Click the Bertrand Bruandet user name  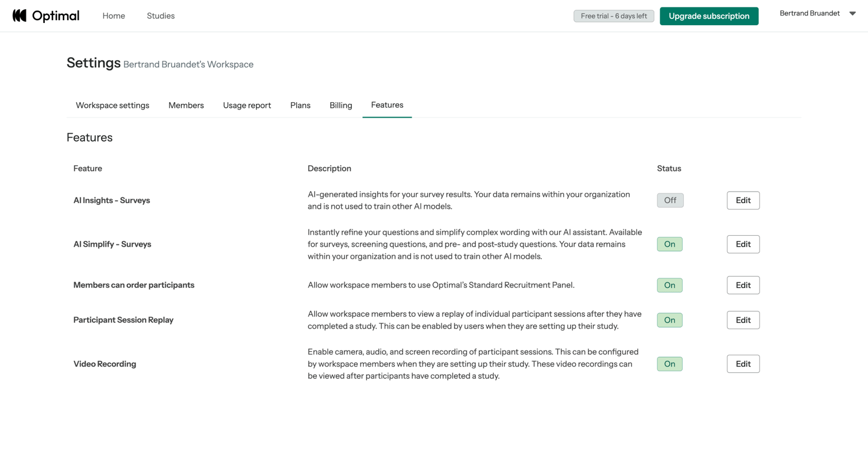(809, 13)
